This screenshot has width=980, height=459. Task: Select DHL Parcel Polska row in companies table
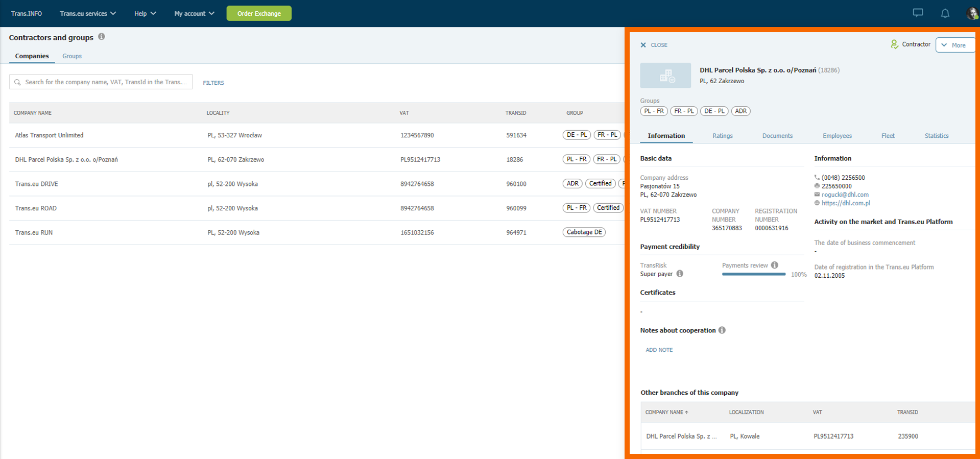[317, 159]
